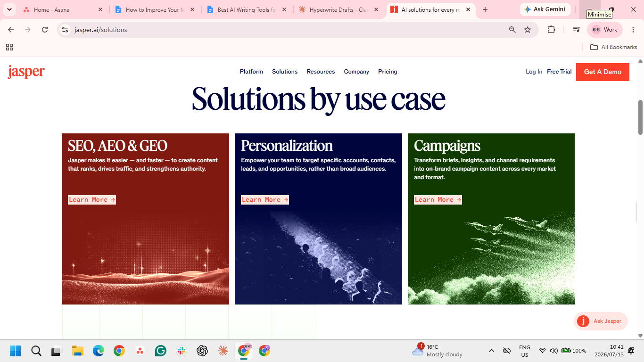Image resolution: width=644 pixels, height=362 pixels.
Task: Open the Extensions puzzle icon
Action: pos(551,30)
